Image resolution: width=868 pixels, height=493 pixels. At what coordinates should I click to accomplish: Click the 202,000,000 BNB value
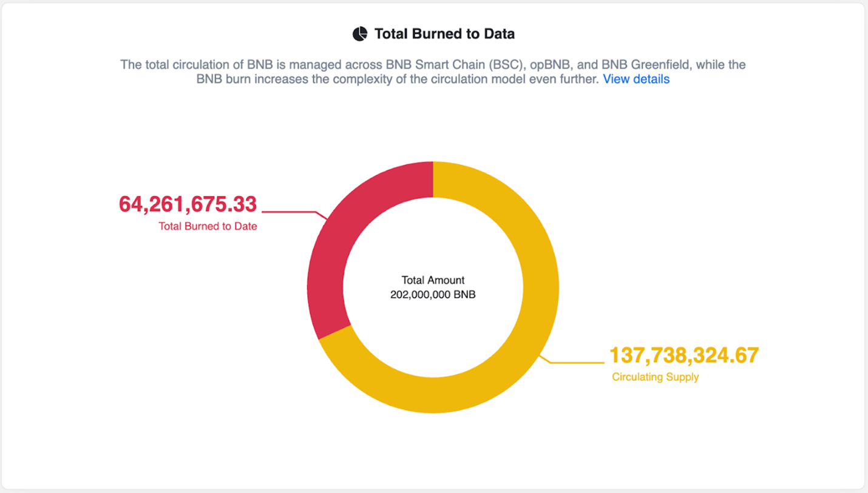point(433,295)
